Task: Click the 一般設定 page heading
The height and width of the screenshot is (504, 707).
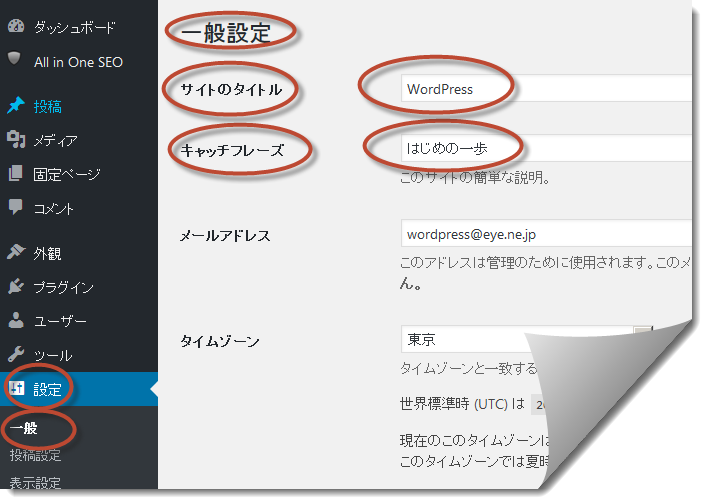Action: 225,33
